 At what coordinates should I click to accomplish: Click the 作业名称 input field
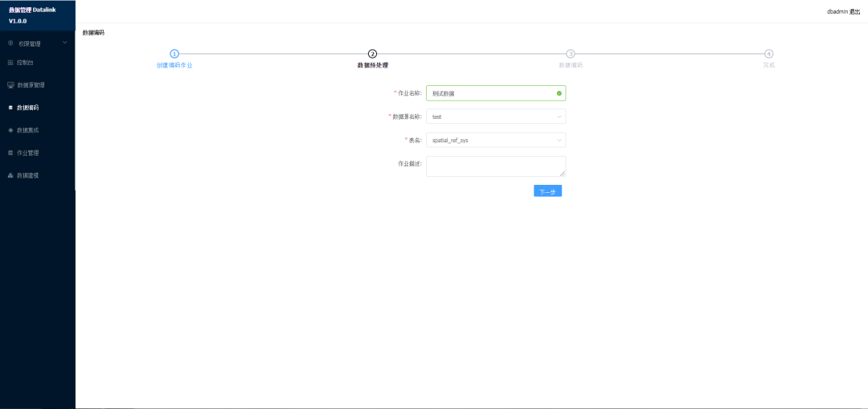[x=496, y=93]
